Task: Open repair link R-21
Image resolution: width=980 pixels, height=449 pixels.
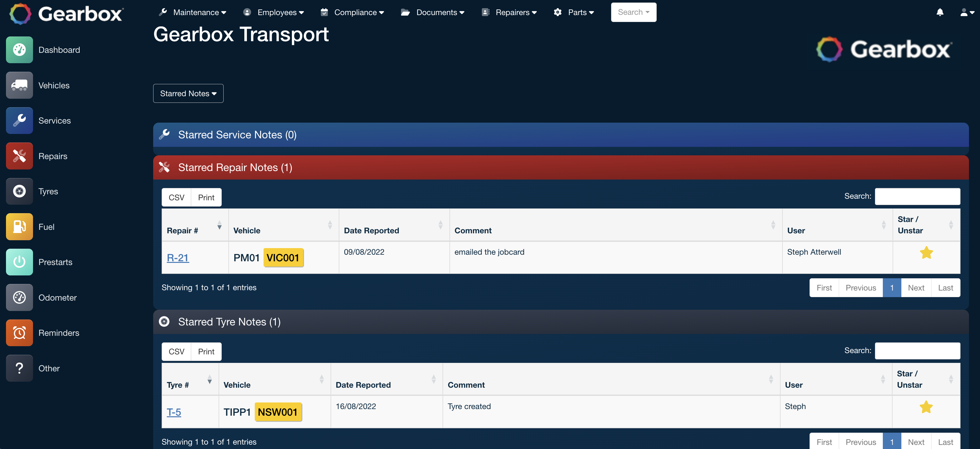Action: [x=178, y=258]
